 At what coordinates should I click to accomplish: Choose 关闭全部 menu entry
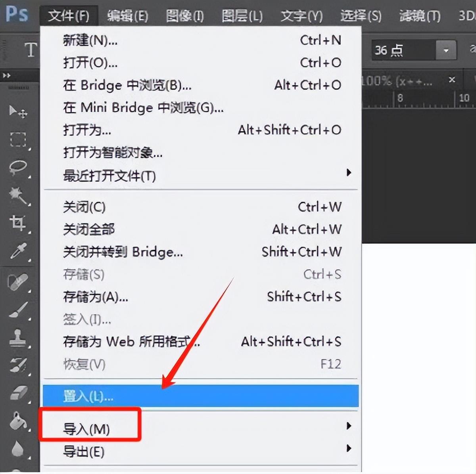click(x=202, y=229)
